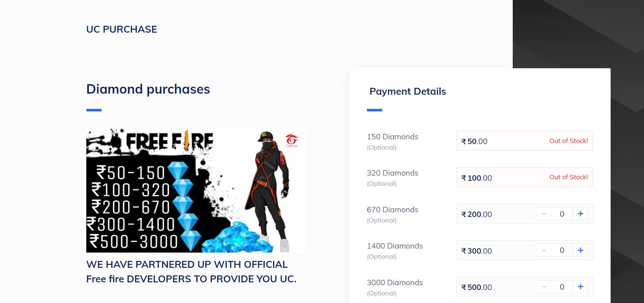
Task: Click the 320 Diamonds Out of Stock field
Action: pyautogui.click(x=524, y=177)
